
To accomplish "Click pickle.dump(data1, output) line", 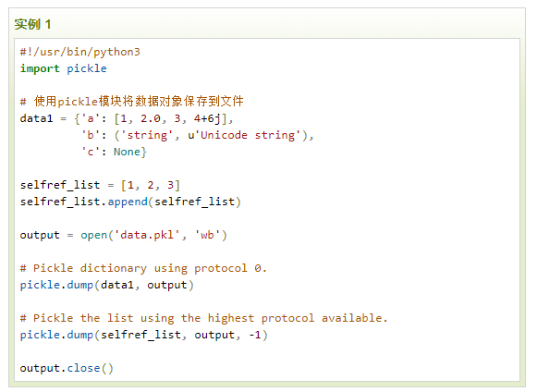I will [x=107, y=285].
